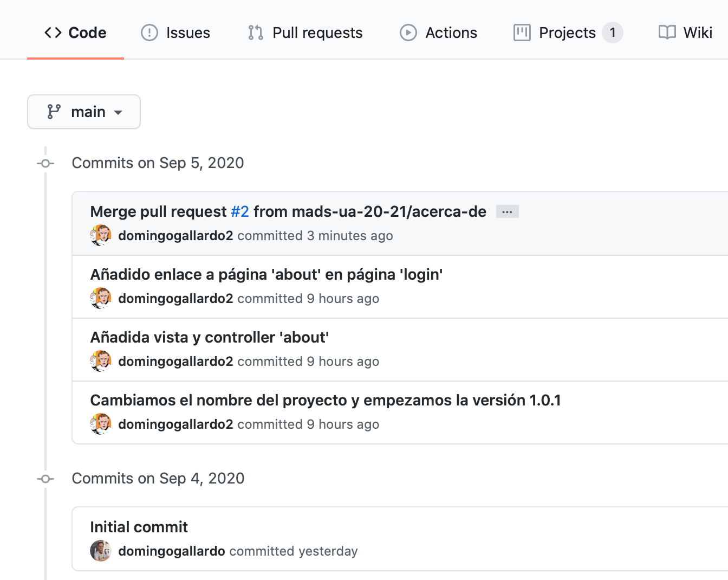Click the Projects board icon
Screen dimensions: 728x580
click(522, 33)
